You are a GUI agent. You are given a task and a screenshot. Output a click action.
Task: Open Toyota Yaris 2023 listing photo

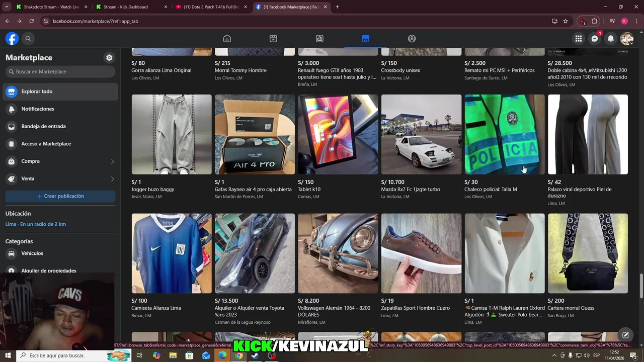tap(255, 253)
